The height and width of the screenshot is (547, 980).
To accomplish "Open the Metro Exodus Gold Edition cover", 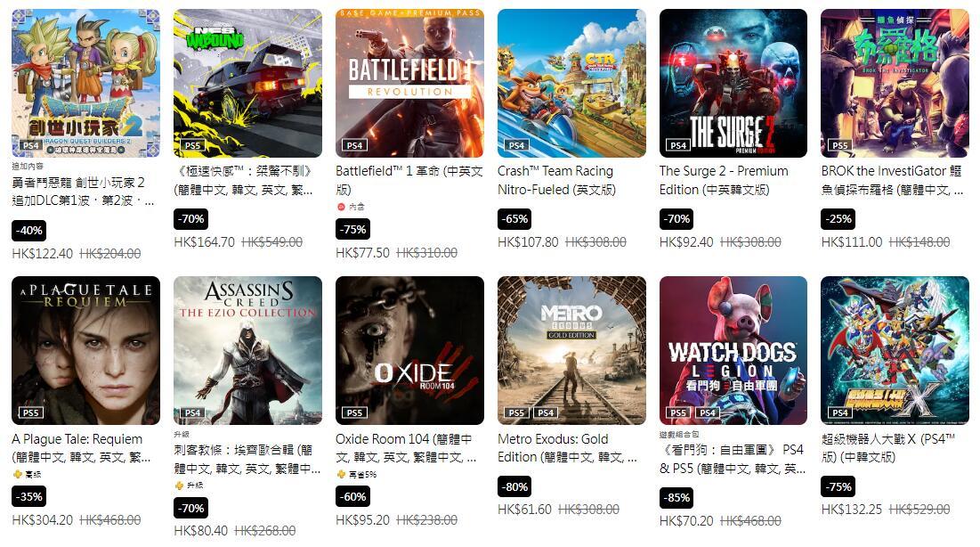I will [571, 350].
